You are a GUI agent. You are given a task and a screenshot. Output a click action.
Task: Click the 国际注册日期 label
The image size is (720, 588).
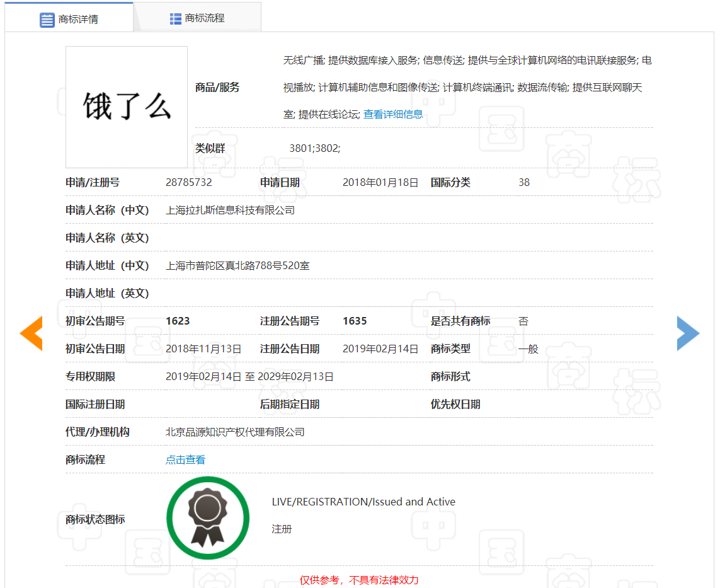[95, 404]
